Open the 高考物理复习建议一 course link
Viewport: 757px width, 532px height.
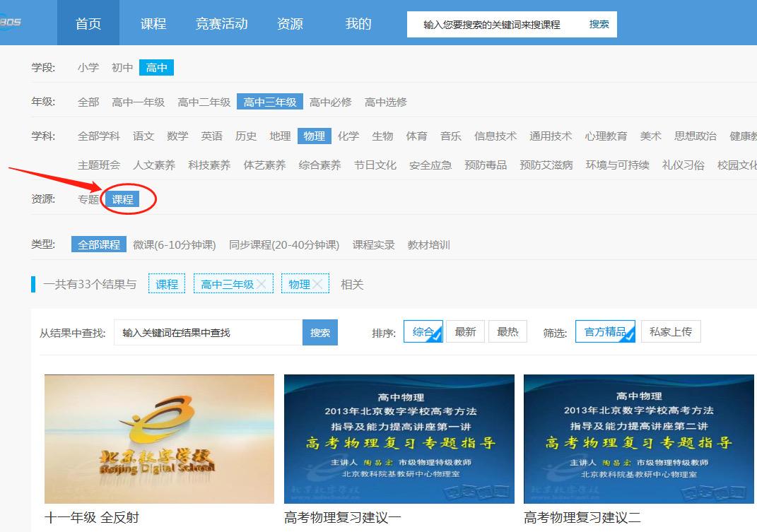coord(342,518)
